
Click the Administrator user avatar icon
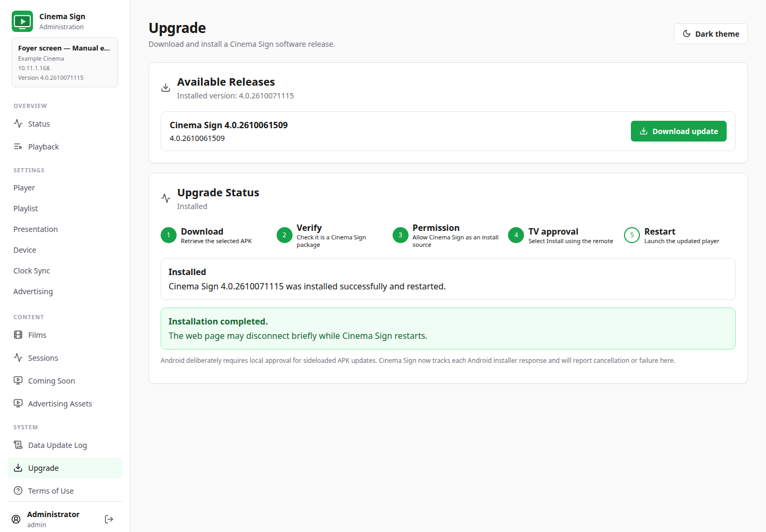pyautogui.click(x=16, y=519)
